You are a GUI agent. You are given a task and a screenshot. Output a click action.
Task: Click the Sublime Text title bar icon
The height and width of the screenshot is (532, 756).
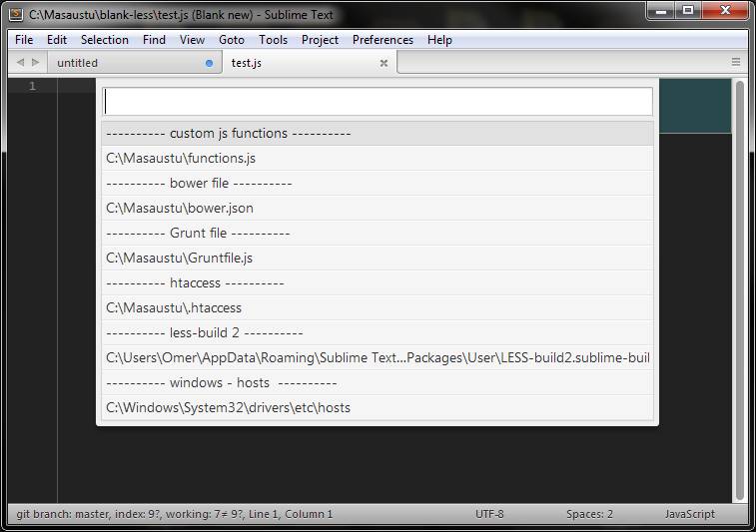16,14
